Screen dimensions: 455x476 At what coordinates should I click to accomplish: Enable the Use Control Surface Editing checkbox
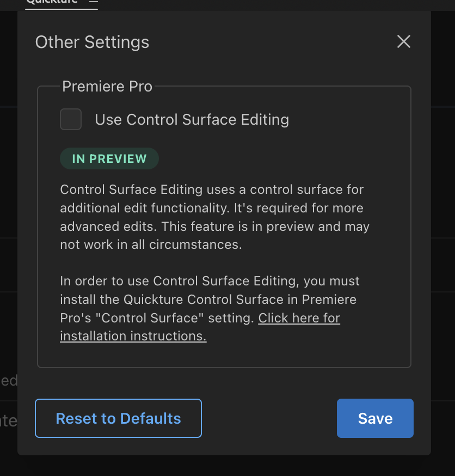(x=71, y=119)
